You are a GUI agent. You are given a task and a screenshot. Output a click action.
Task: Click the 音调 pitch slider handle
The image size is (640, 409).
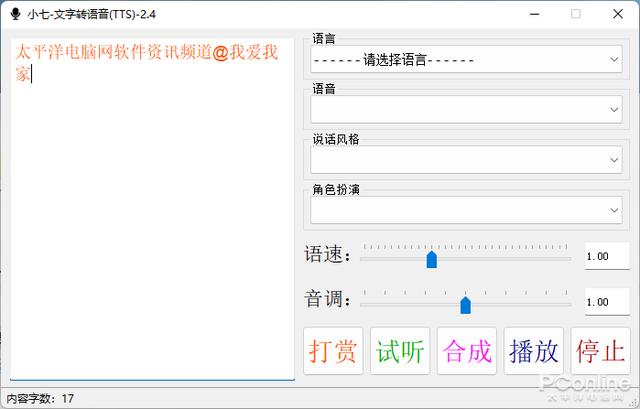465,305
